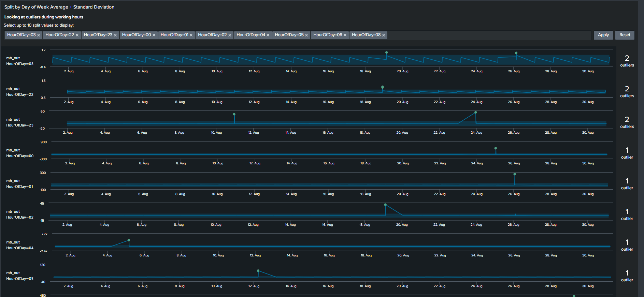Click the 30. Aug axis label in HourOfDay=23 chart
Viewport: 644px width, 297px height.
(x=588, y=133)
